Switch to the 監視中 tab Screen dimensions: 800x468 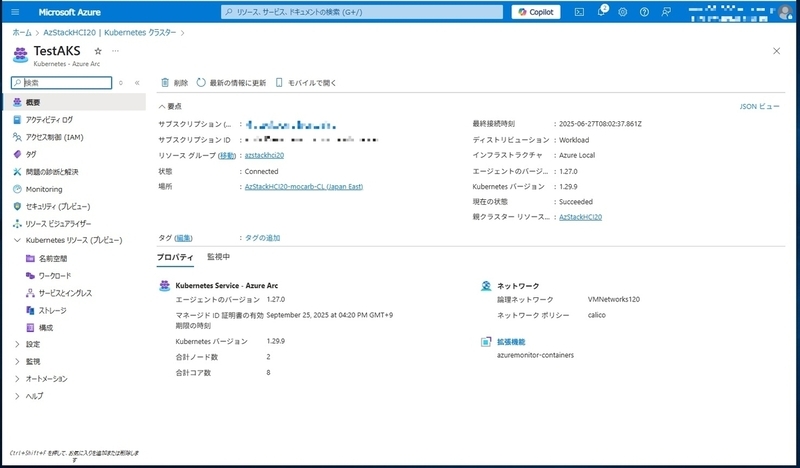218,257
